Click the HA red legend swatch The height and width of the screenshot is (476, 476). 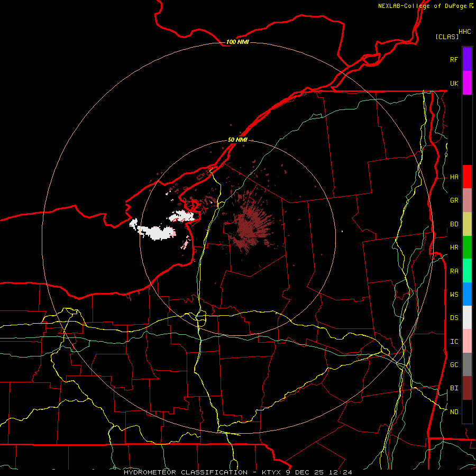(467, 177)
